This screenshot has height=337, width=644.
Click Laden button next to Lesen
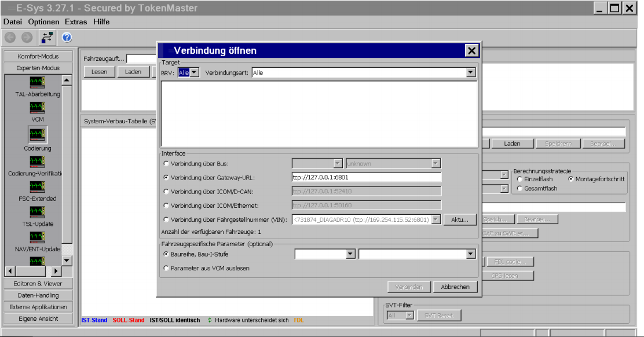(133, 72)
